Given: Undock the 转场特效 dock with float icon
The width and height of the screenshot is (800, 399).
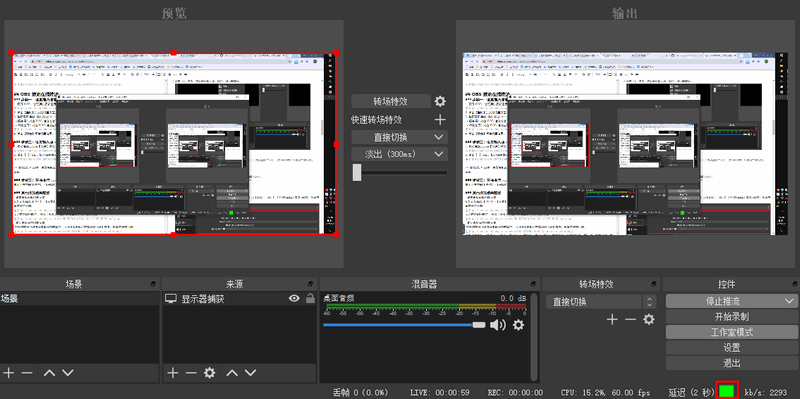Looking at the screenshot, I should click(x=654, y=284).
